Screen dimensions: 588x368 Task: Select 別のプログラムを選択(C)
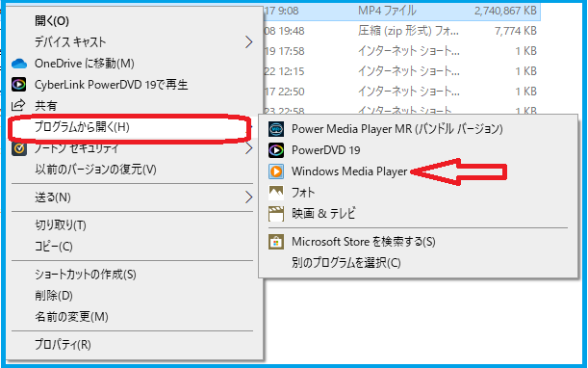(x=346, y=262)
